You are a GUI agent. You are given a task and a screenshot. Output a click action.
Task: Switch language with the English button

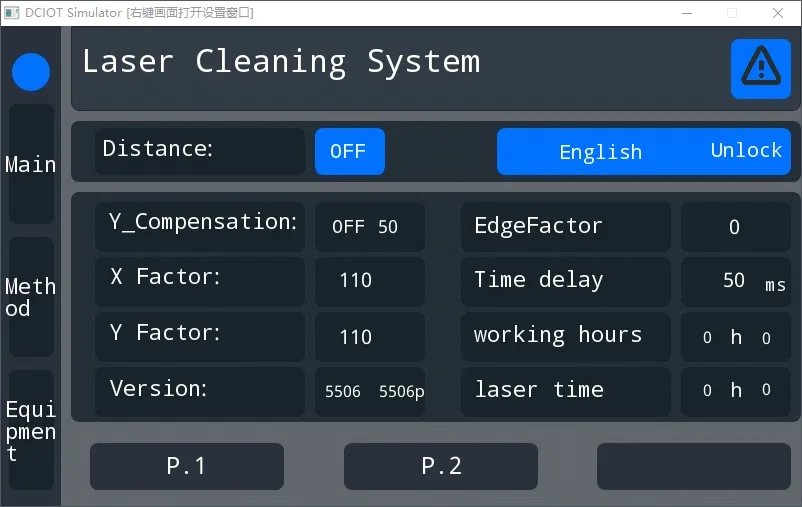(600, 152)
